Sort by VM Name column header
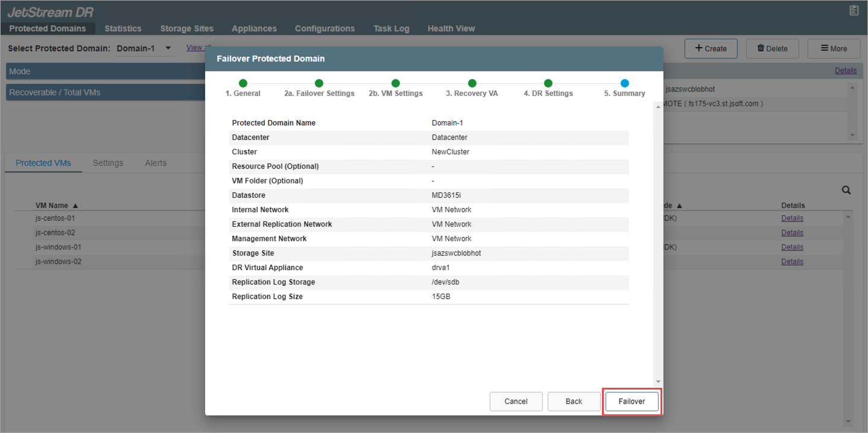 [57, 206]
